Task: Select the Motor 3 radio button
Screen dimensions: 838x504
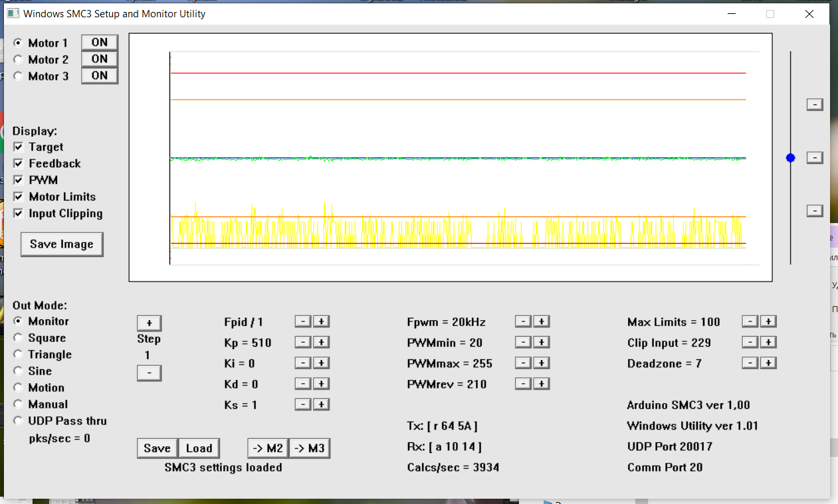Action: 18,76
